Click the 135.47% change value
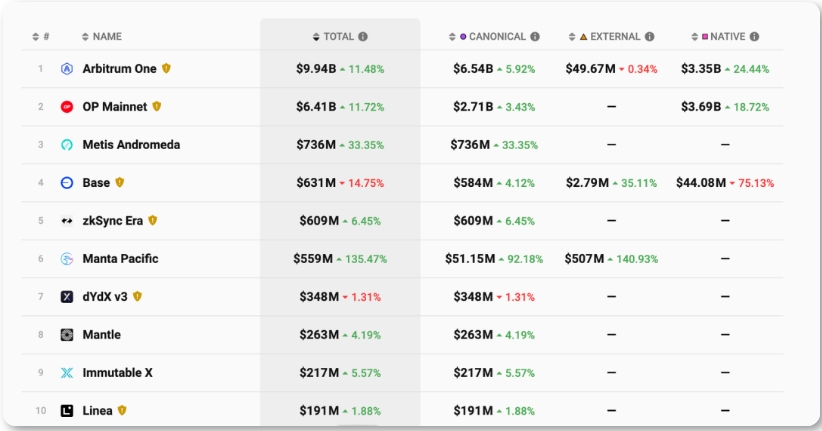The height and width of the screenshot is (431, 822). click(x=366, y=259)
